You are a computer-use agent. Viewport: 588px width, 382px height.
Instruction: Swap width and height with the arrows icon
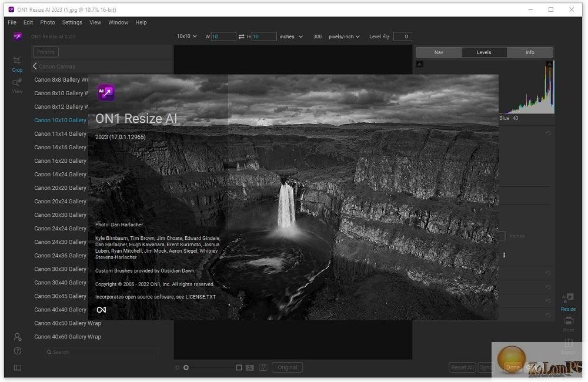pos(241,36)
